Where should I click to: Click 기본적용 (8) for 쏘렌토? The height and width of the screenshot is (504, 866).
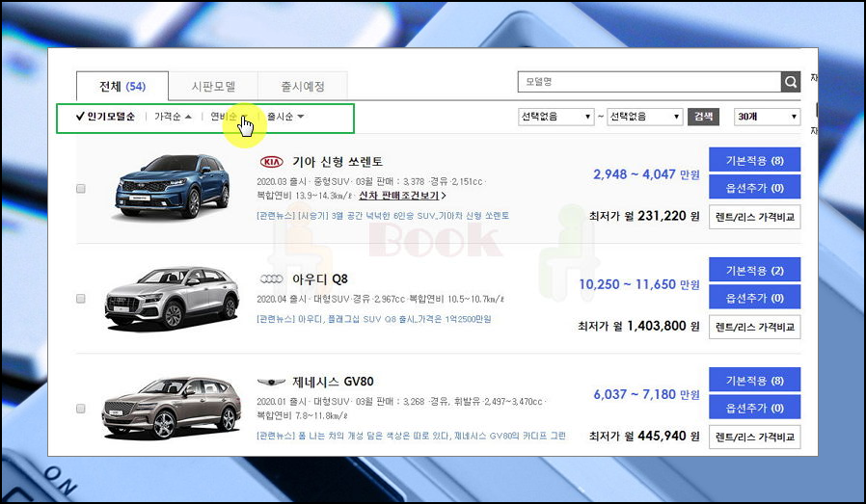pyautogui.click(x=754, y=161)
